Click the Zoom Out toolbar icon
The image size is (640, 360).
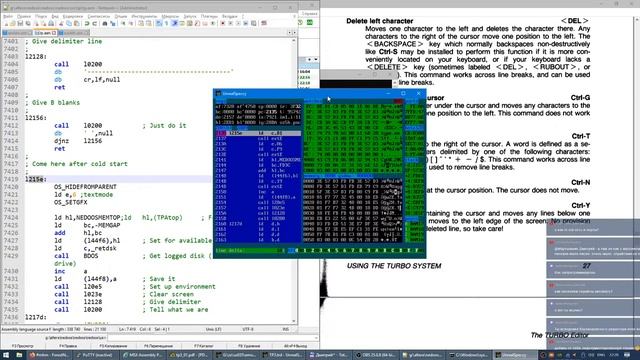coord(131,23)
